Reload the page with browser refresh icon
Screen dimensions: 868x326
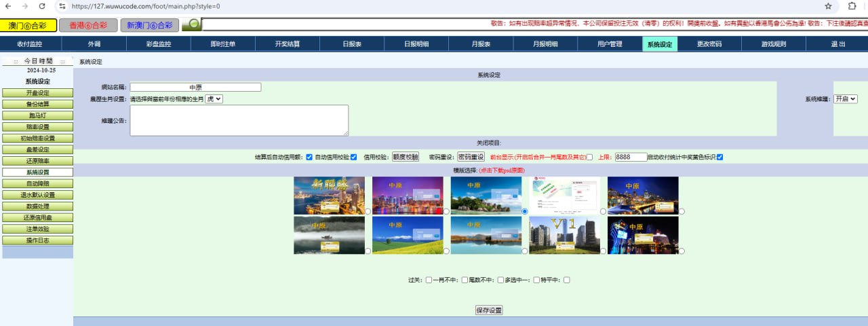[x=42, y=6]
